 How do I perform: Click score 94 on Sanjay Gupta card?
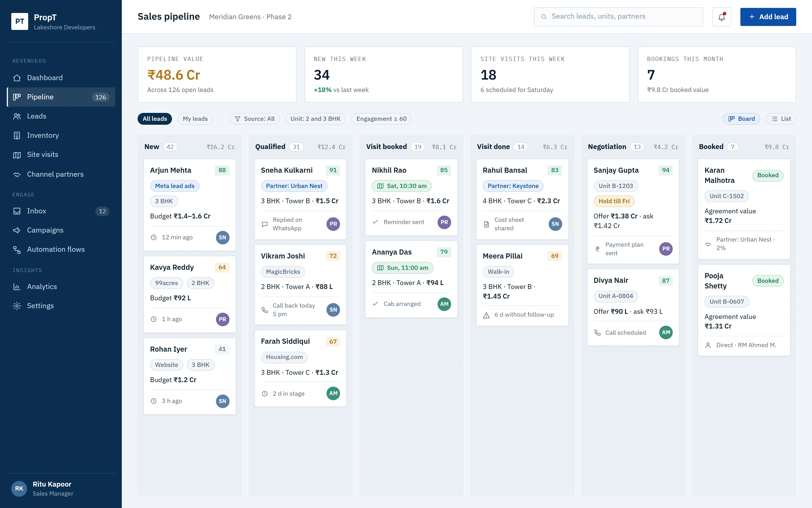666,170
